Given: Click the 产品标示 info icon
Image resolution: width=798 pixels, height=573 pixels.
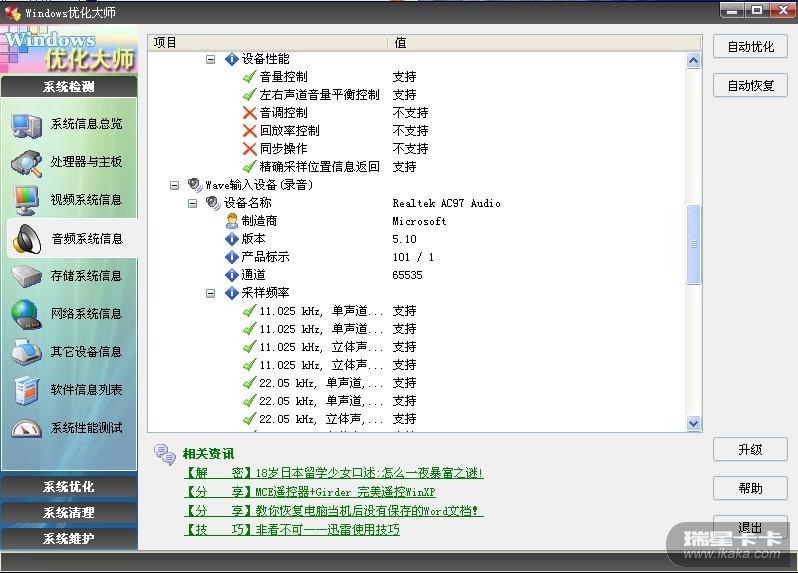Looking at the screenshot, I should (232, 257).
